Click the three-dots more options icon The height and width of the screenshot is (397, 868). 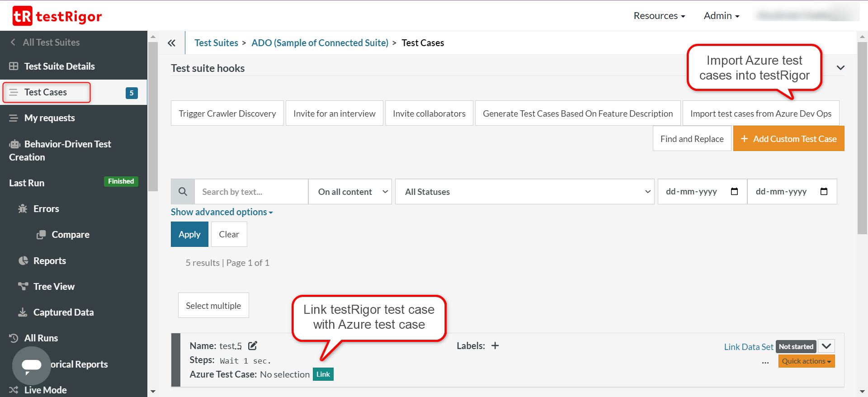(765, 362)
